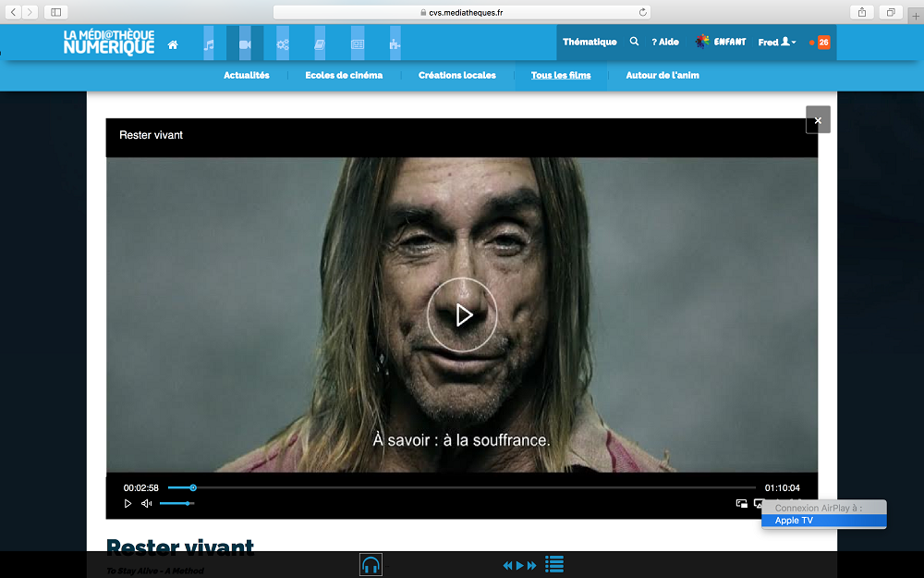Click the La Médiathèque Numérique logo
924x578 pixels.
[109, 42]
